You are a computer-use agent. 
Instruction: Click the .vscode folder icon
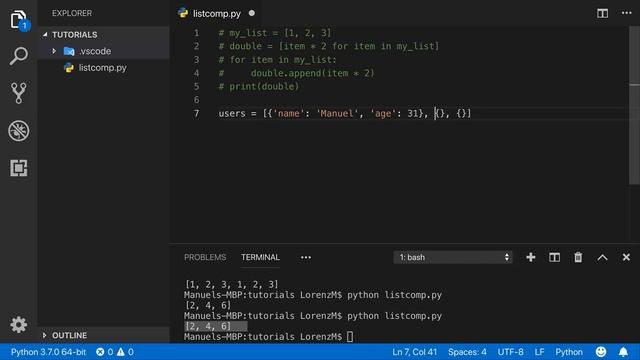point(69,51)
